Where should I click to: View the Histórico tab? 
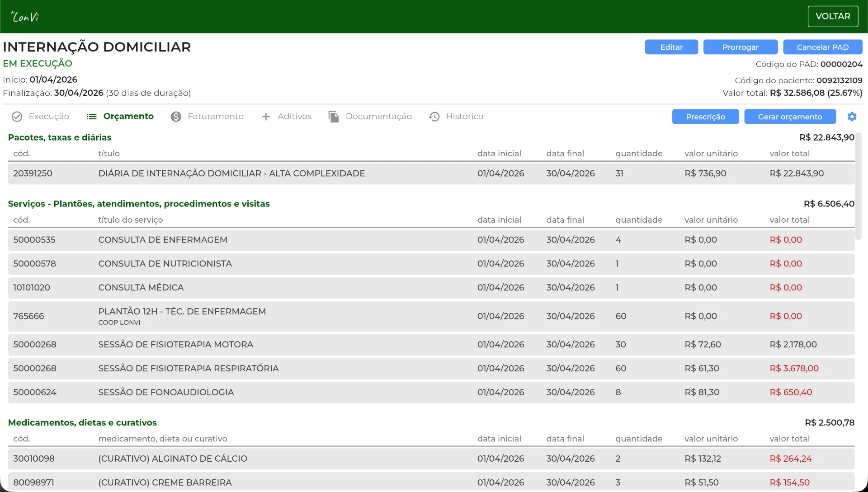coord(456,117)
